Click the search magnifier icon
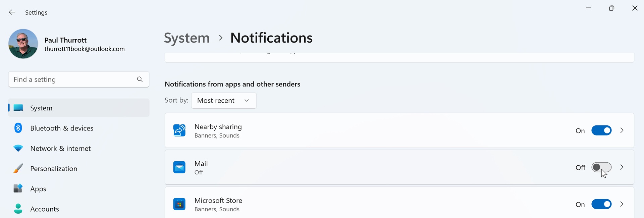 click(140, 79)
